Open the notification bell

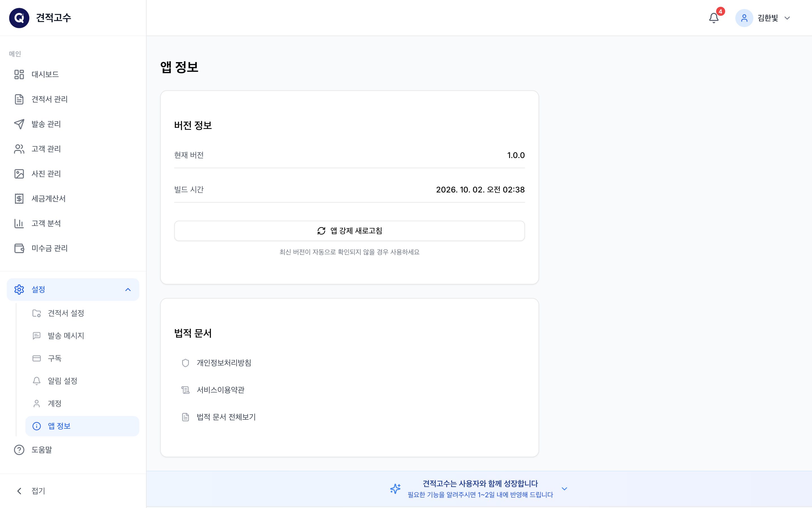tap(714, 18)
